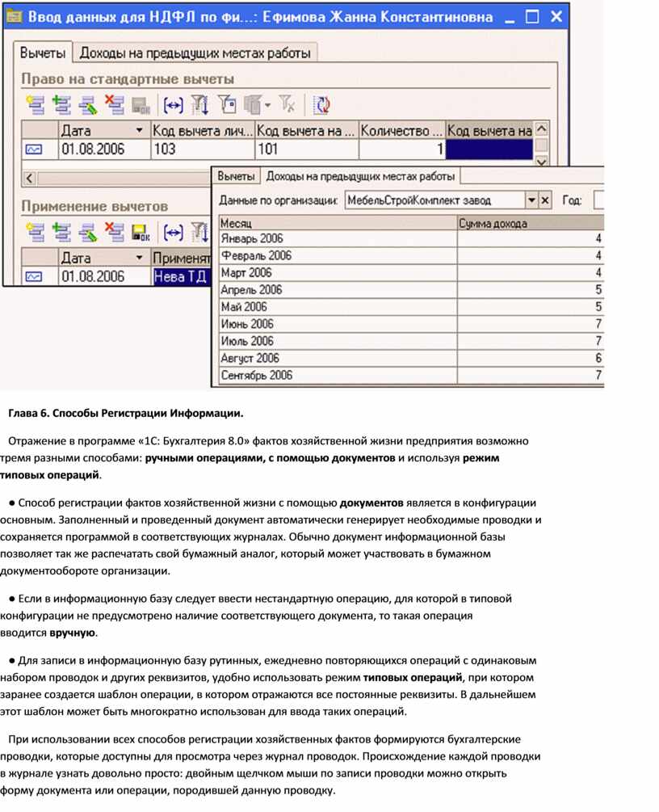The height and width of the screenshot is (812, 659).
Task: Click interval brackets icon in 'Право на стандартные вычеты' toolbar
Action: [173, 106]
